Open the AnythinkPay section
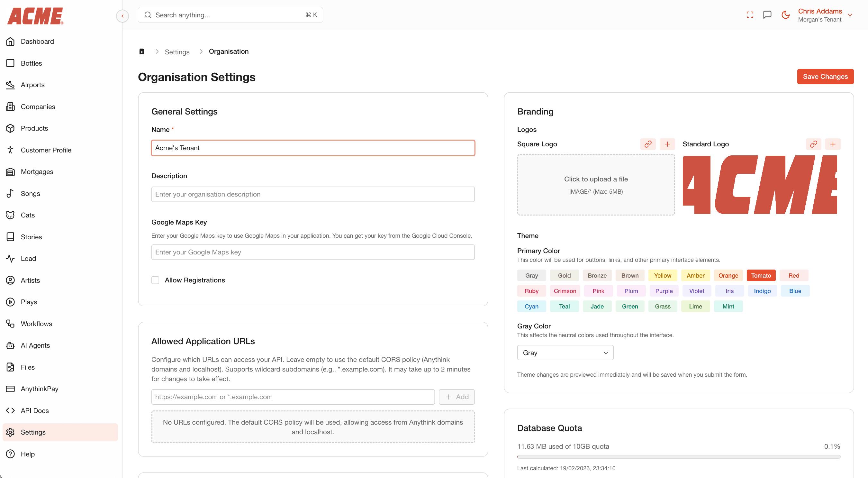This screenshot has height=478, width=868. pos(39,388)
